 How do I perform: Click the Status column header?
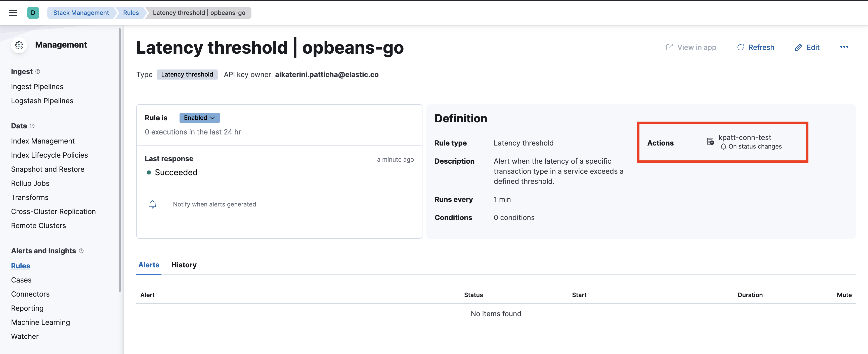pos(473,295)
